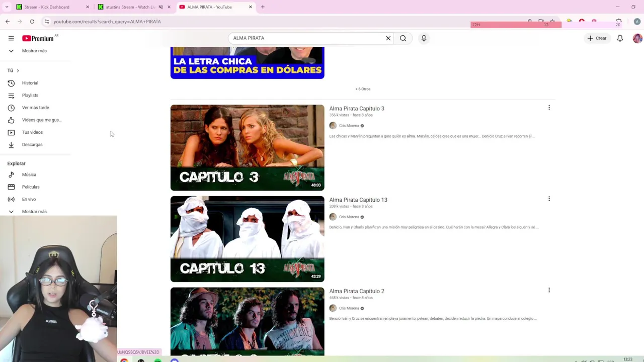Viewport: 644px width, 362px height.
Task: Open the Alma Pirata Capitulo 2 title
Action: point(357,291)
